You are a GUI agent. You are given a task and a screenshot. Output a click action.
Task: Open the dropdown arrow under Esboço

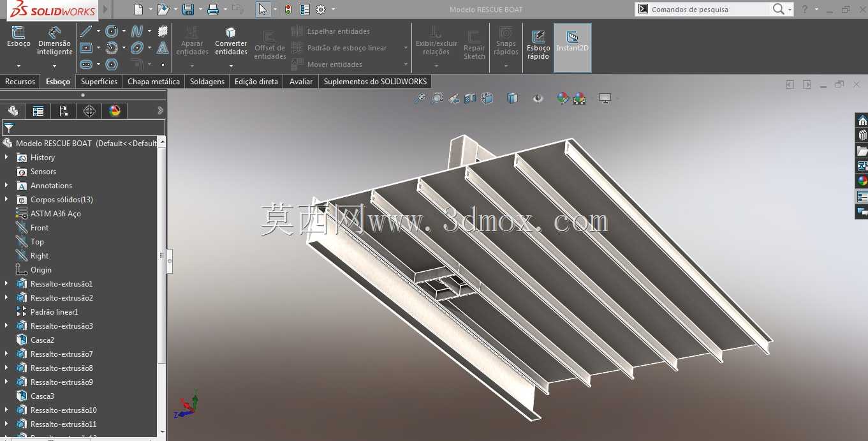(18, 65)
